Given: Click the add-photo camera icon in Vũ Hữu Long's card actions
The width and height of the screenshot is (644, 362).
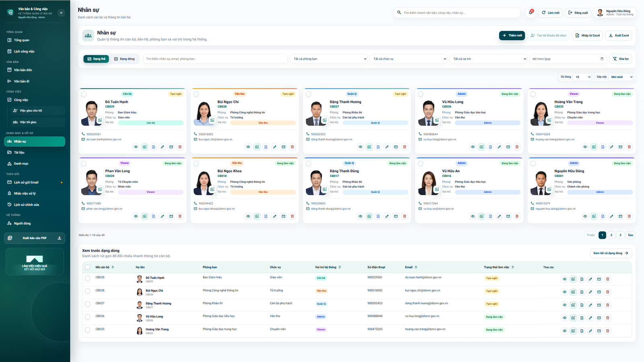Looking at the screenshot, I should tap(481, 147).
